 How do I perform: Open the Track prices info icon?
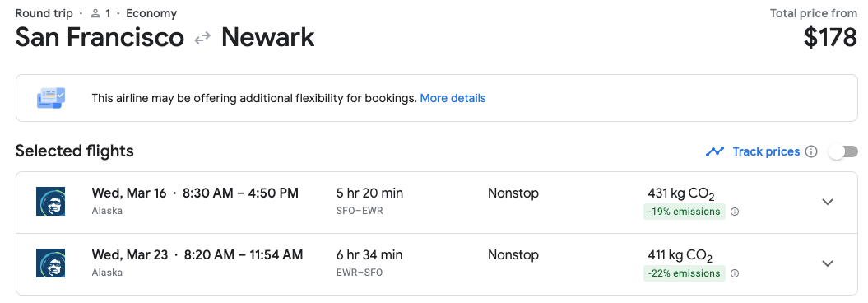(811, 151)
